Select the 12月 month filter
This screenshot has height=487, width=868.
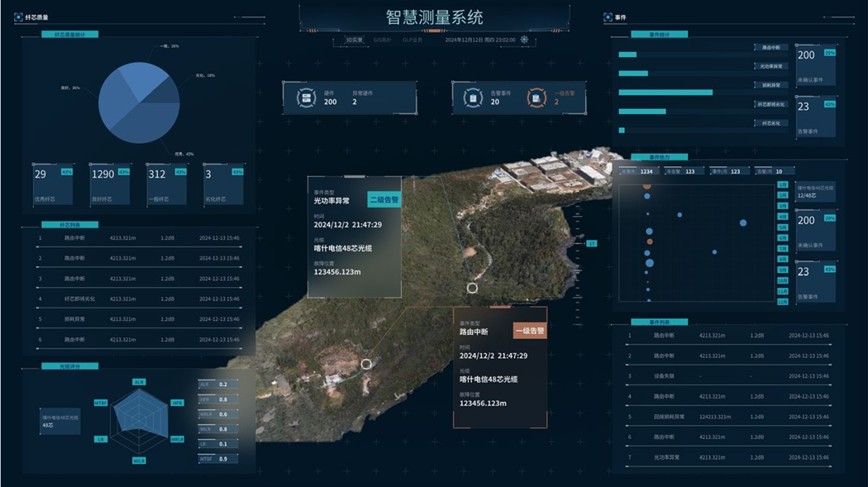tap(782, 303)
